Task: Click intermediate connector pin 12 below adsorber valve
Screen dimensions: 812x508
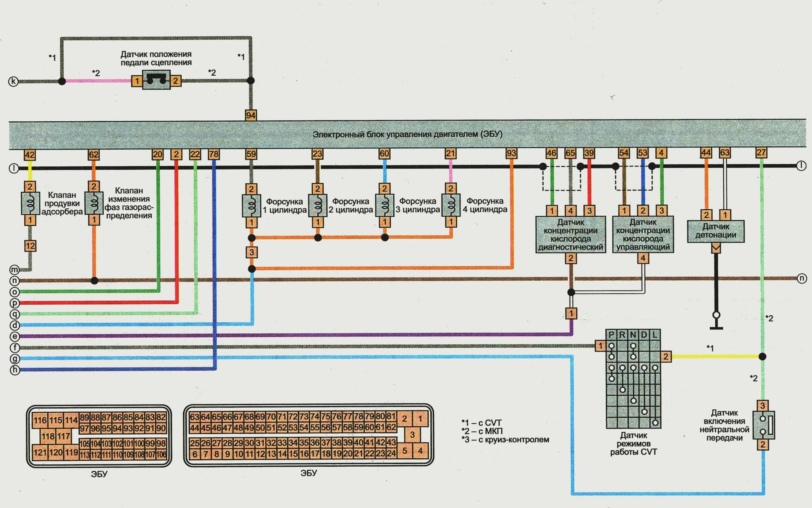Action: coord(30,246)
